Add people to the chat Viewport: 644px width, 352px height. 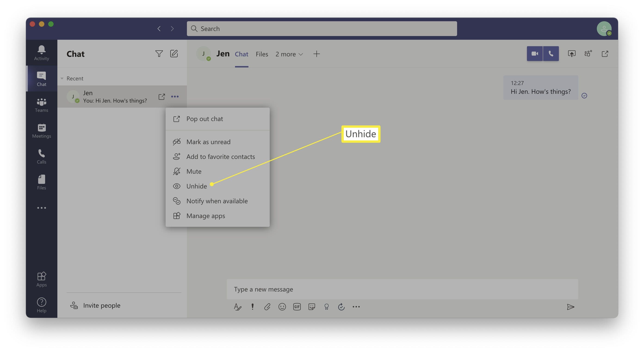(x=588, y=54)
